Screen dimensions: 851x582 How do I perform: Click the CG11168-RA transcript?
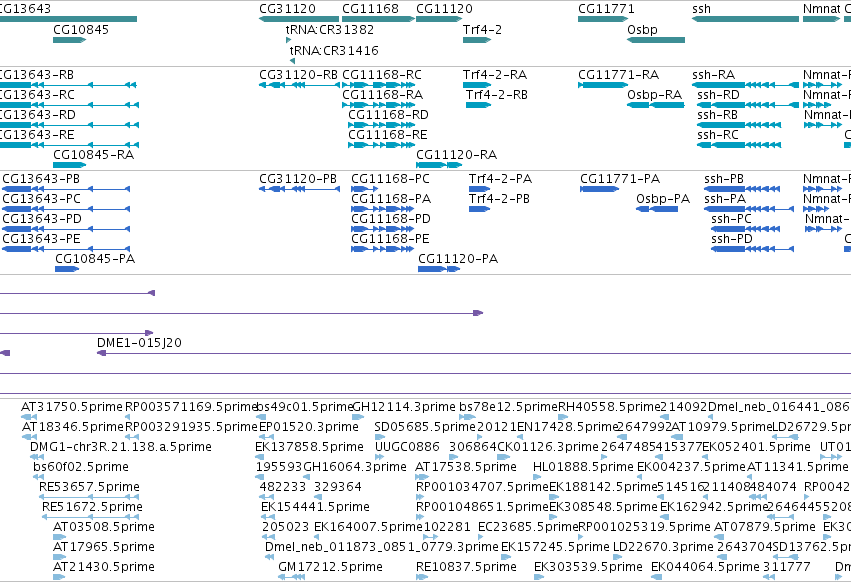[x=378, y=105]
